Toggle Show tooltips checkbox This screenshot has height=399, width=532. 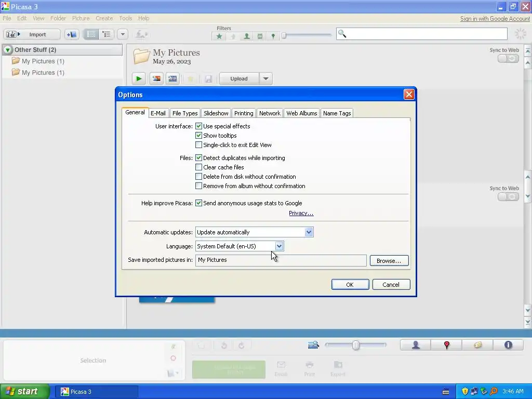(198, 136)
